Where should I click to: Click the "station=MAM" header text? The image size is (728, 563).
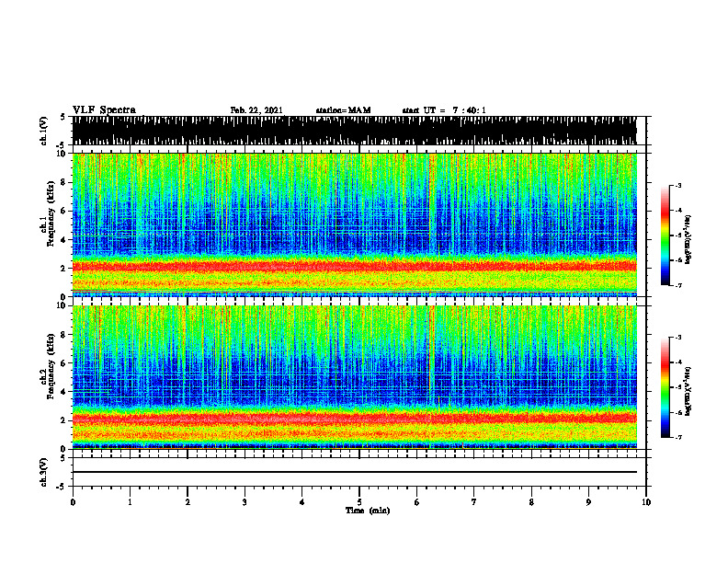[343, 110]
